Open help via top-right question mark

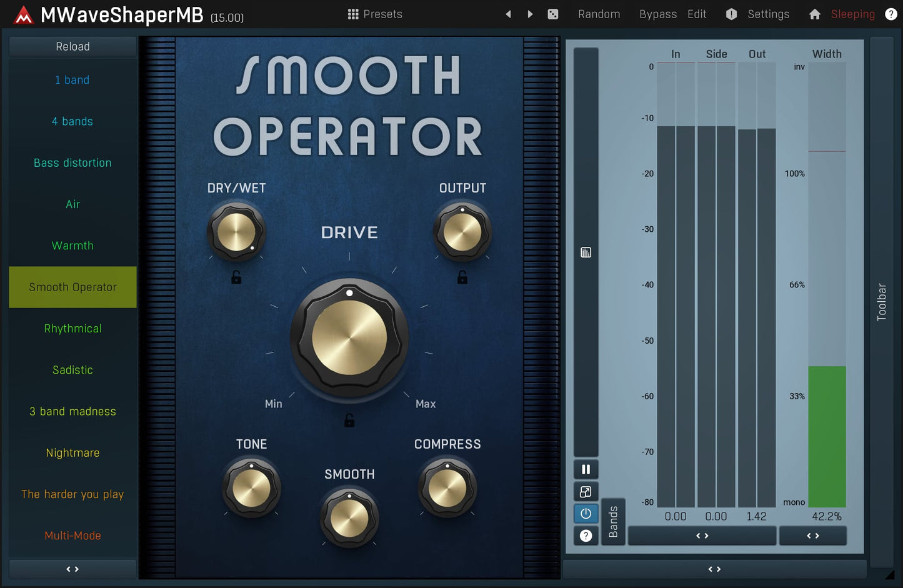pos(891,14)
